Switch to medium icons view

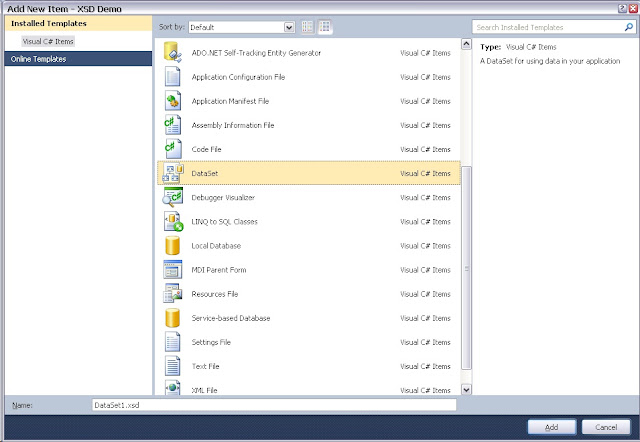pos(325,27)
